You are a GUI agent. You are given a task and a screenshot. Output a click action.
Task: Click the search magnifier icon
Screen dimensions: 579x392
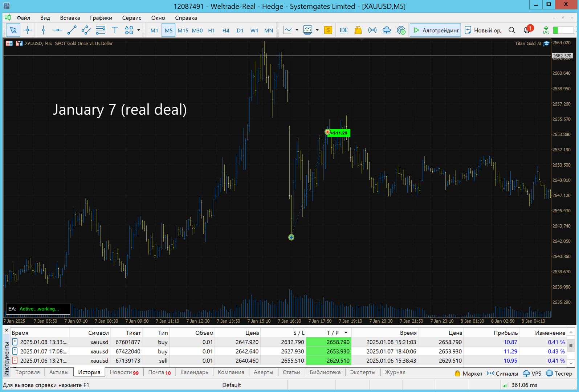pos(511,30)
